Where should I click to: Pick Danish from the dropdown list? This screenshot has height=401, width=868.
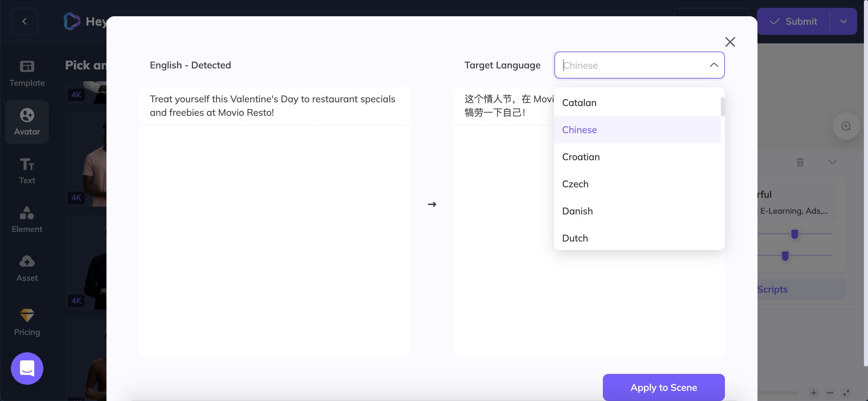(637, 211)
